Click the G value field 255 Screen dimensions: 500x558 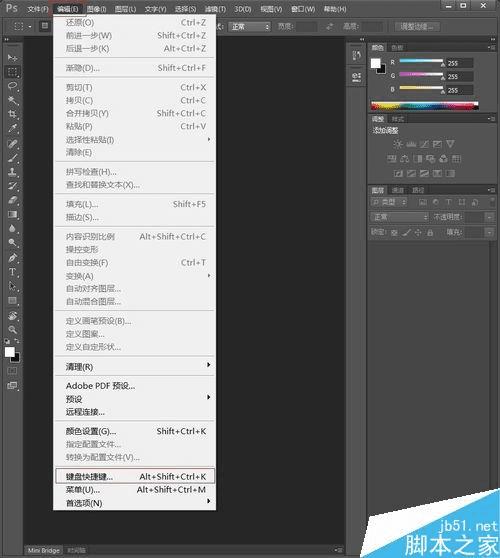[x=460, y=77]
